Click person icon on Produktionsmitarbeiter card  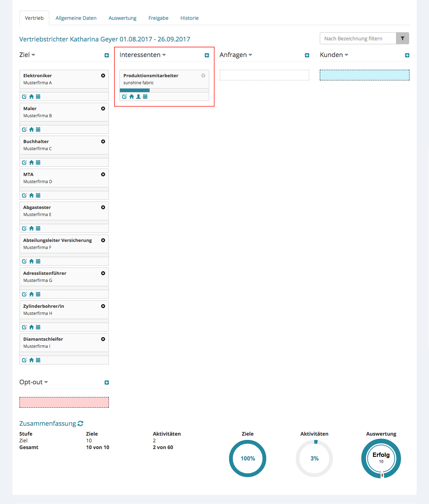[x=138, y=97]
